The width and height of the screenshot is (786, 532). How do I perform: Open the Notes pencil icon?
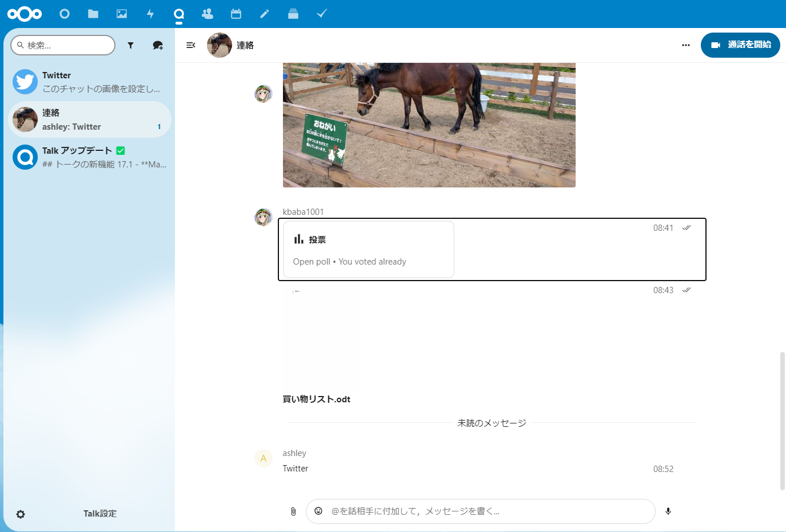265,14
